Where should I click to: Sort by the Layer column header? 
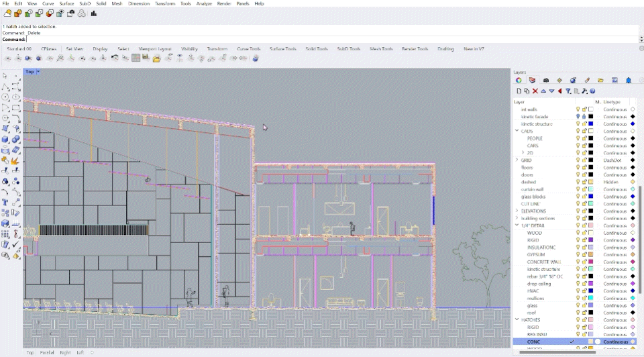(x=519, y=102)
